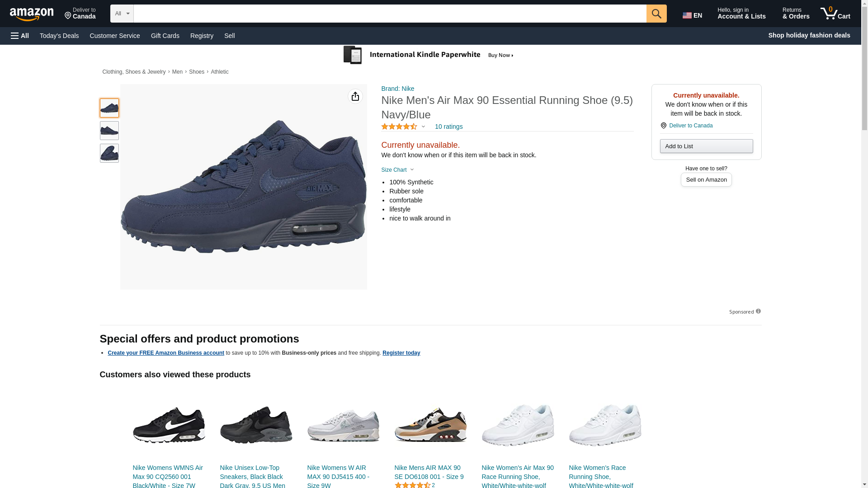Screen dimensions: 868x488
Task: Click the Amazon logo
Action: (32, 14)
